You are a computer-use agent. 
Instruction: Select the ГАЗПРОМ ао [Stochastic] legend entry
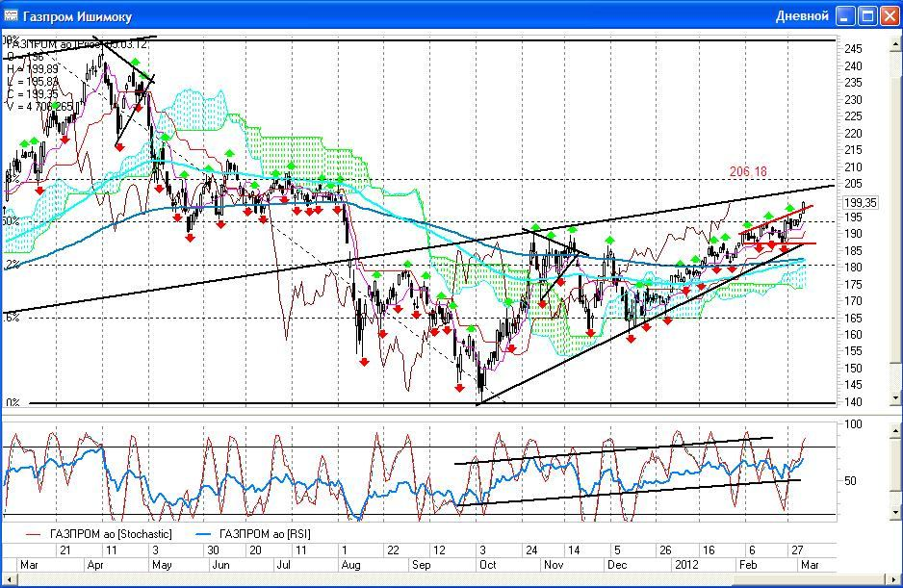(x=111, y=534)
